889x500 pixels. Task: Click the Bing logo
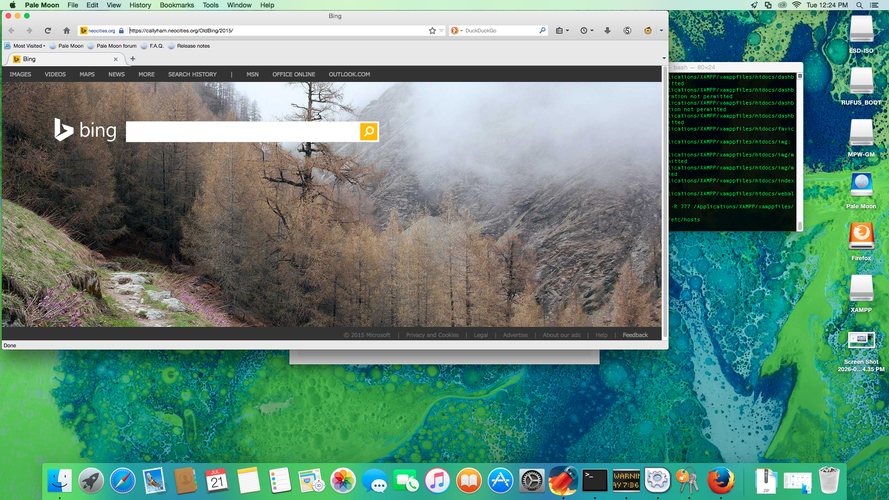pos(85,130)
